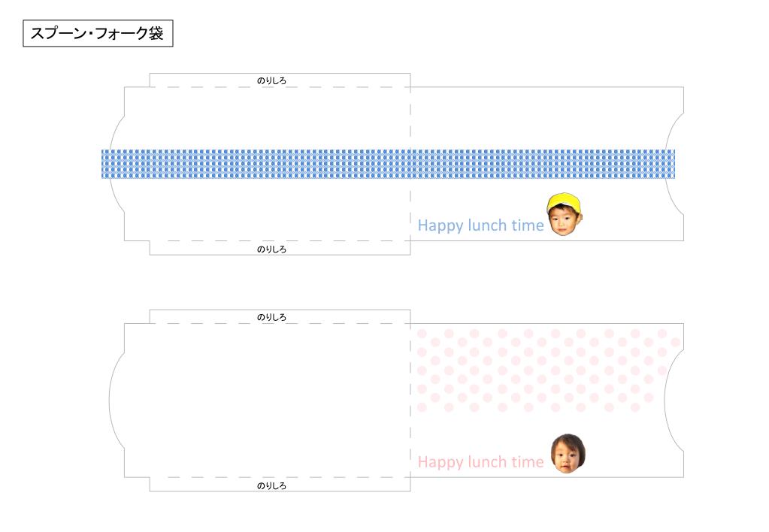Select the baby face photo on pink template

click(568, 453)
